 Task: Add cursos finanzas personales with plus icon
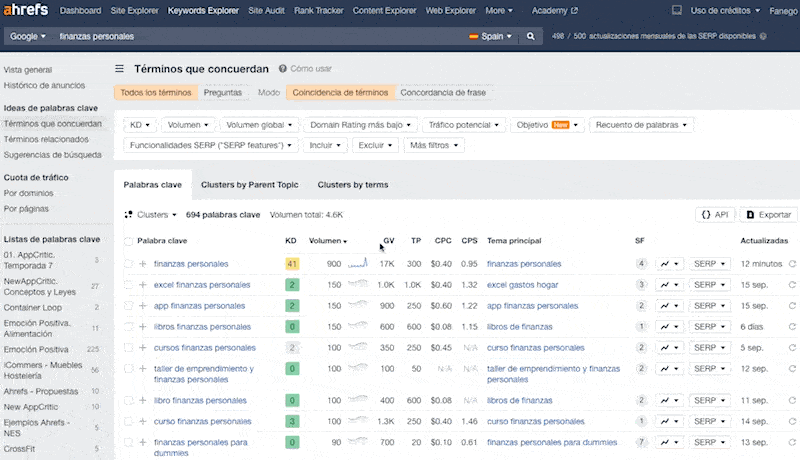143,347
